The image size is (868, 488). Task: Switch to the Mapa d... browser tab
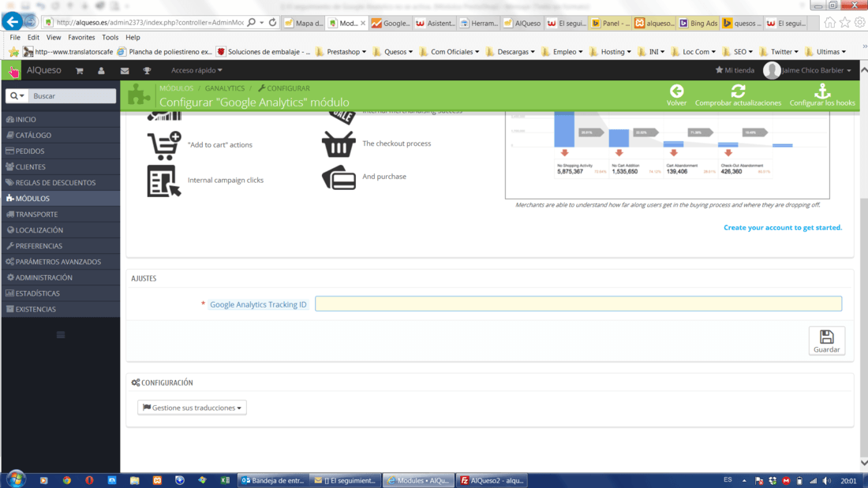click(x=304, y=23)
